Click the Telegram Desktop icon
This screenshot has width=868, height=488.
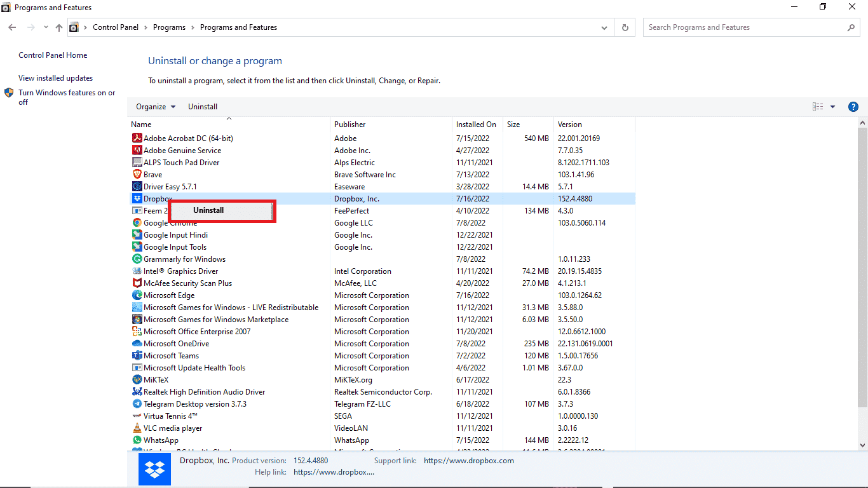pos(137,403)
